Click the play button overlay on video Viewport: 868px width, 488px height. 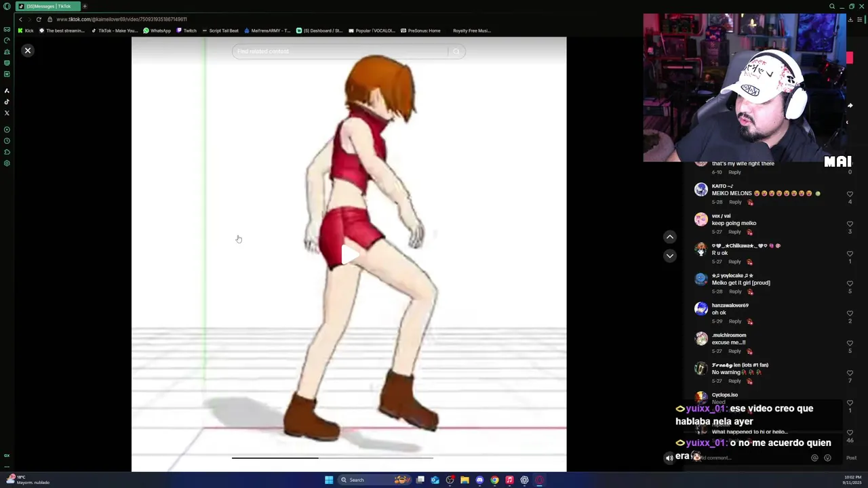click(349, 253)
